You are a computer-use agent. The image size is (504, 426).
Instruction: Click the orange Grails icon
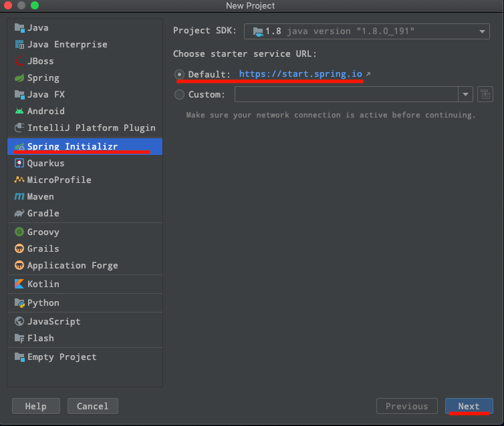(x=19, y=248)
